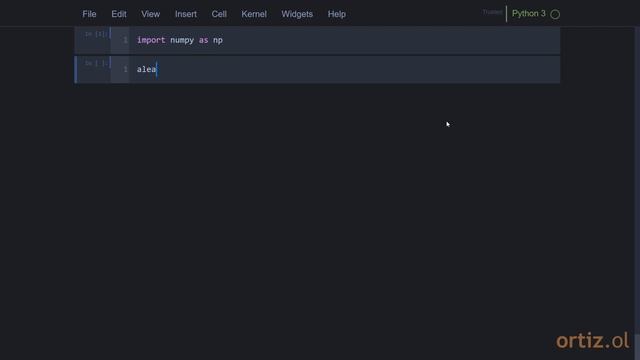This screenshot has width=640, height=360.
Task: Click the word numpy in first cell
Action: 182,40
